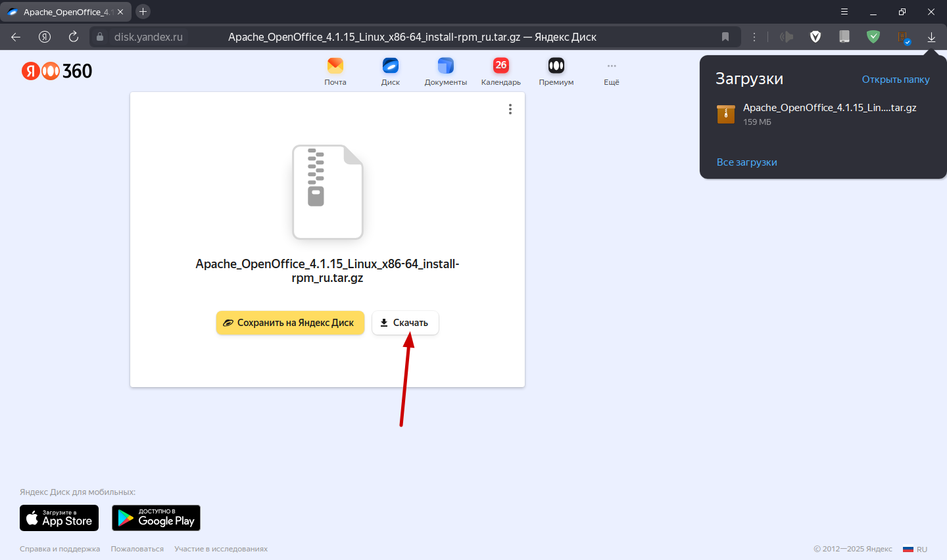
Task: Open Документы service icon
Action: click(446, 71)
